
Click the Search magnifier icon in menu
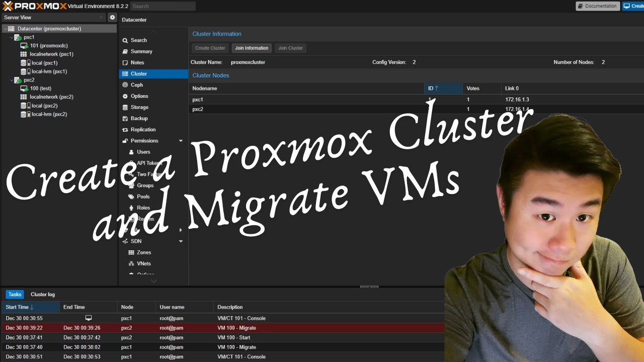[126, 40]
